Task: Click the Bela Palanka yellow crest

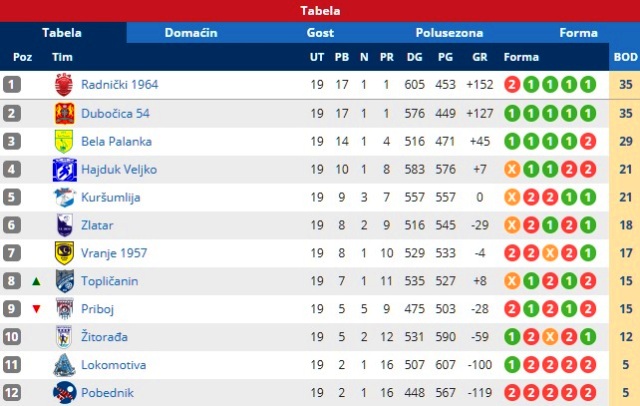Action: (64, 141)
